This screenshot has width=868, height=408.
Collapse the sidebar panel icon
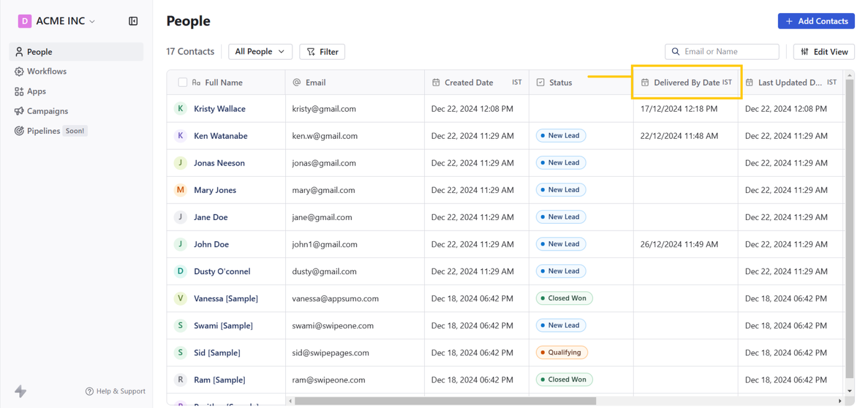coord(133,21)
